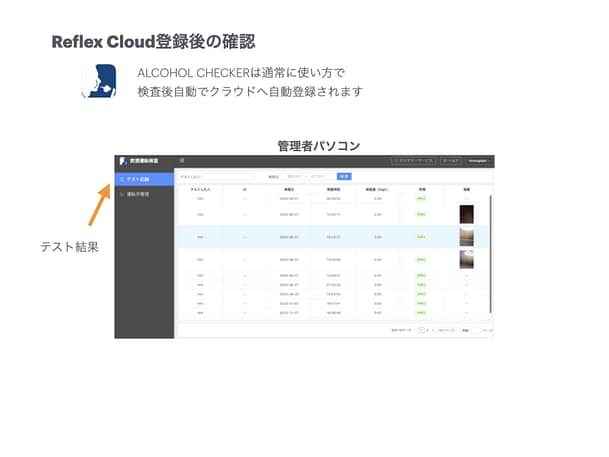
Task: Click the widest outlined button in the header
Action: click(414, 161)
